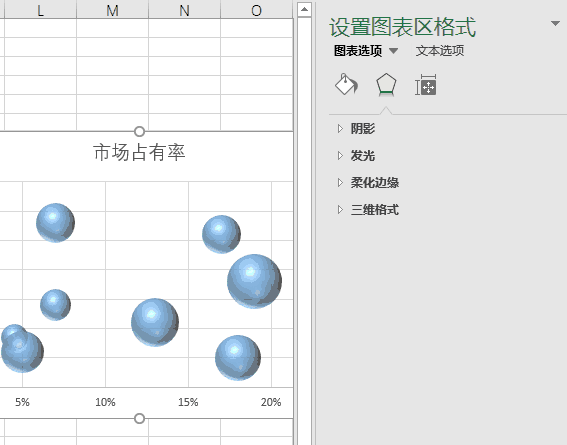Click the 设置图表区格式 pane title

click(x=402, y=27)
